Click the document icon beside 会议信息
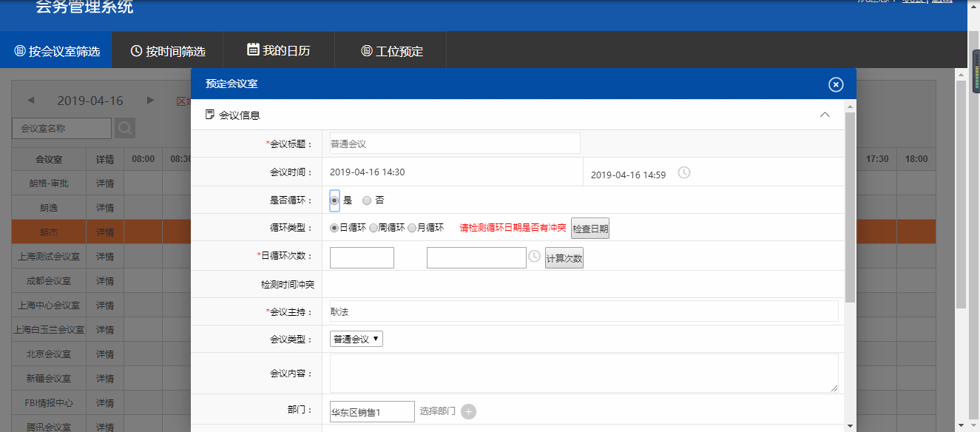This screenshot has height=432, width=980. [210, 115]
